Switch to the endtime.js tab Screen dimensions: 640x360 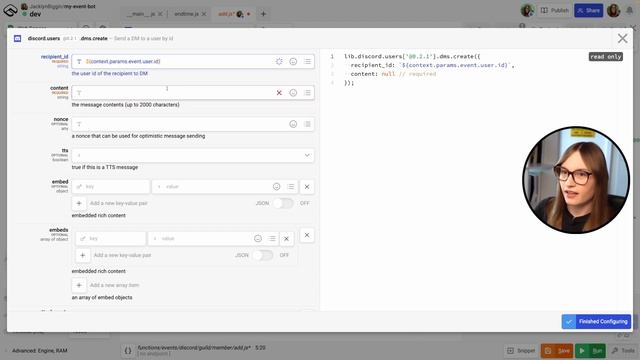[187, 14]
